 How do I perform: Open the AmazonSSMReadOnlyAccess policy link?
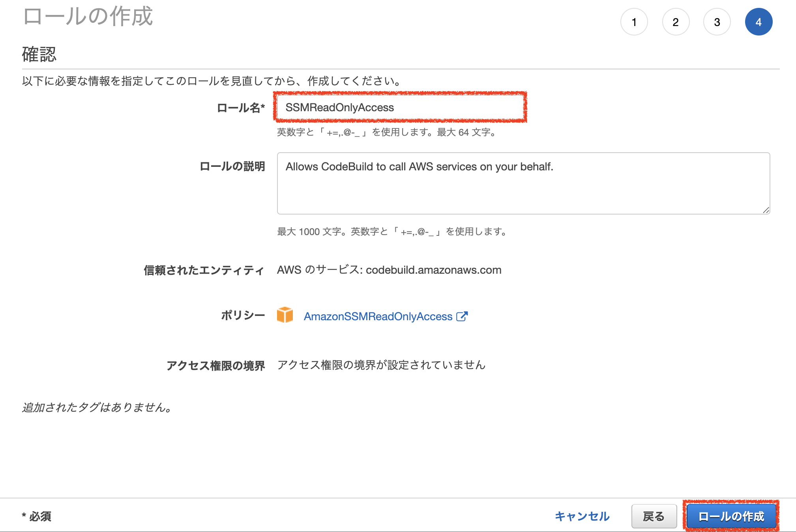pyautogui.click(x=378, y=316)
